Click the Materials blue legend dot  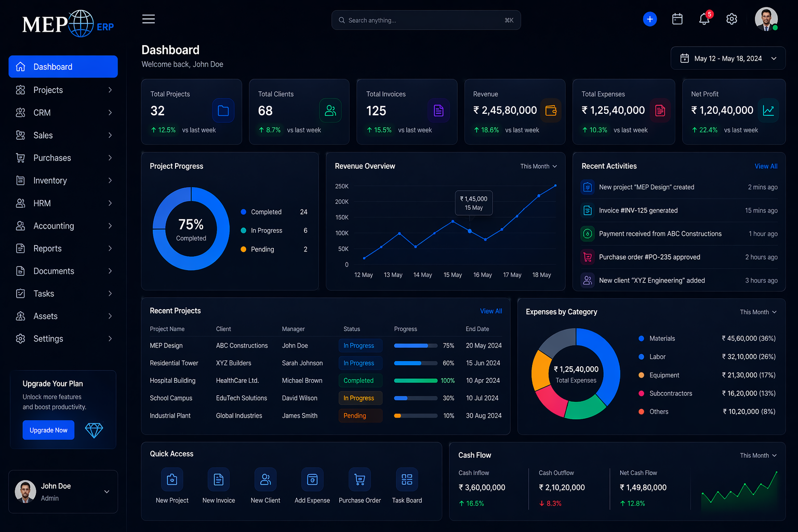641,338
